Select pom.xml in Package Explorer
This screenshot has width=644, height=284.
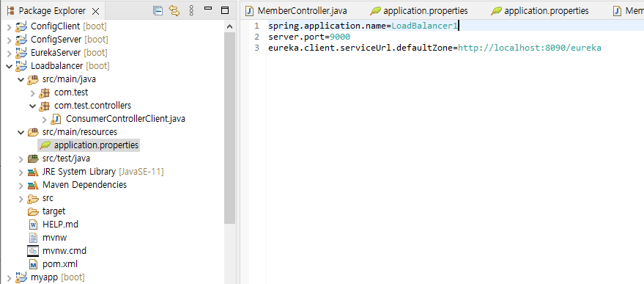60,264
